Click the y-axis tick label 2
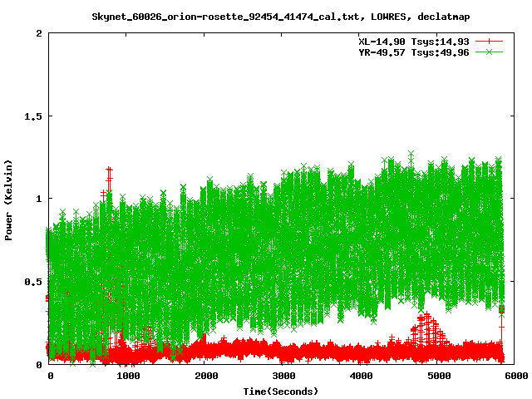This screenshot has height=399, width=532. 39,33
